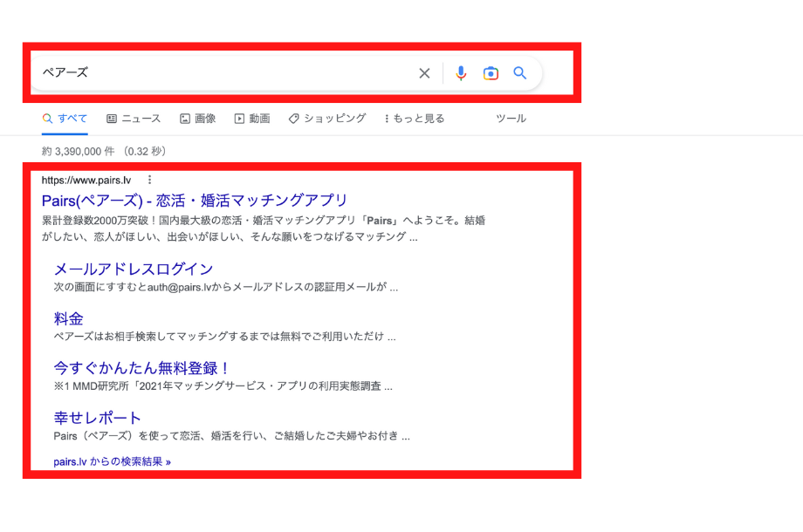Open the 今すぐかんたん無料登録！ sitelink

point(141,368)
